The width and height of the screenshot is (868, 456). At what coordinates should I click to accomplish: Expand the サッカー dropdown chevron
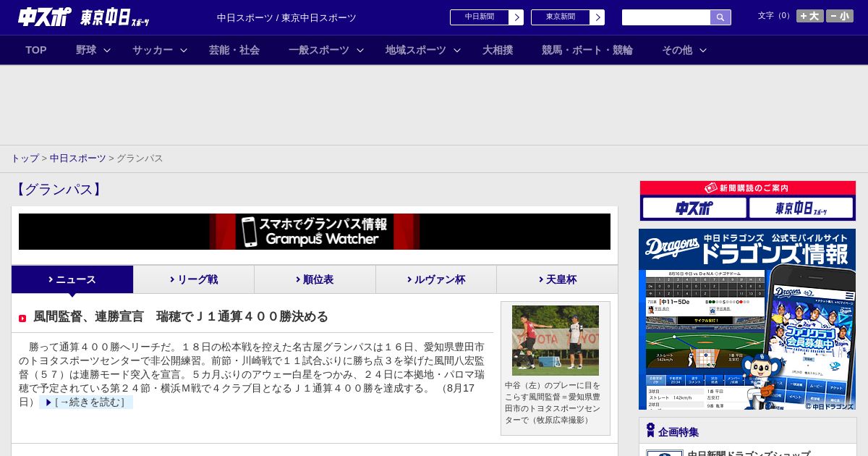tap(184, 50)
